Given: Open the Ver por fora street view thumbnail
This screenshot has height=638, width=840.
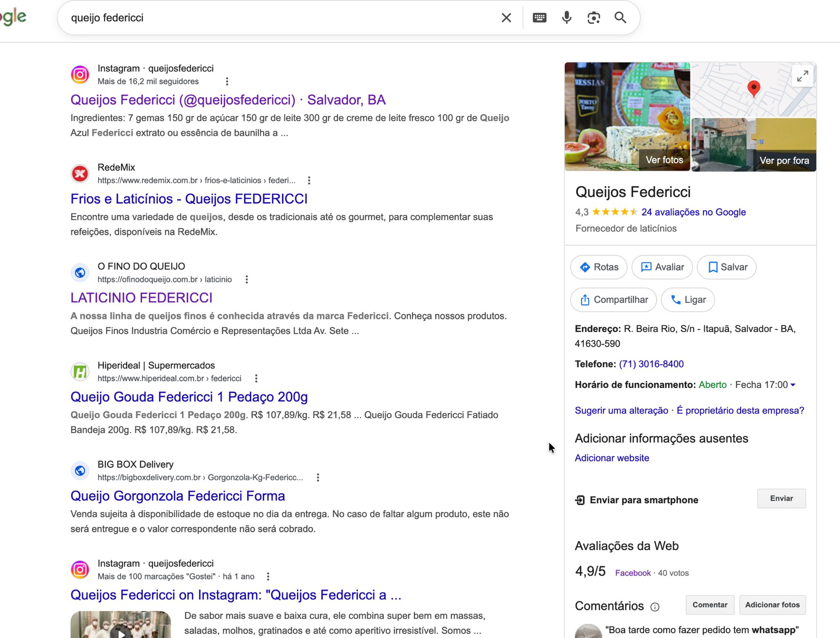Looking at the screenshot, I should pos(754,145).
